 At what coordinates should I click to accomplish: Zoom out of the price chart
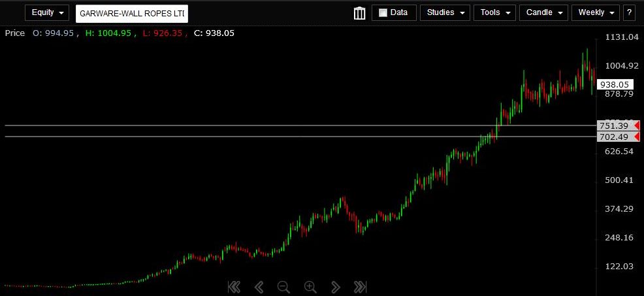coord(283,286)
